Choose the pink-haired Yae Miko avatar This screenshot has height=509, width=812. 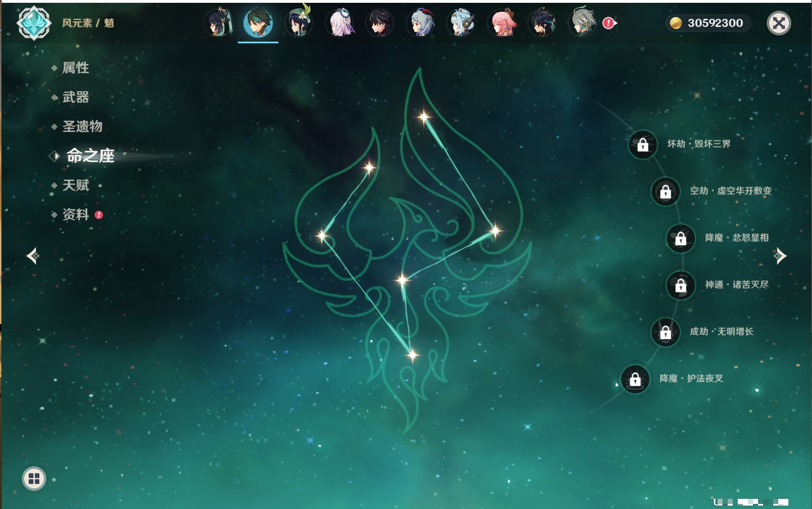click(502, 23)
